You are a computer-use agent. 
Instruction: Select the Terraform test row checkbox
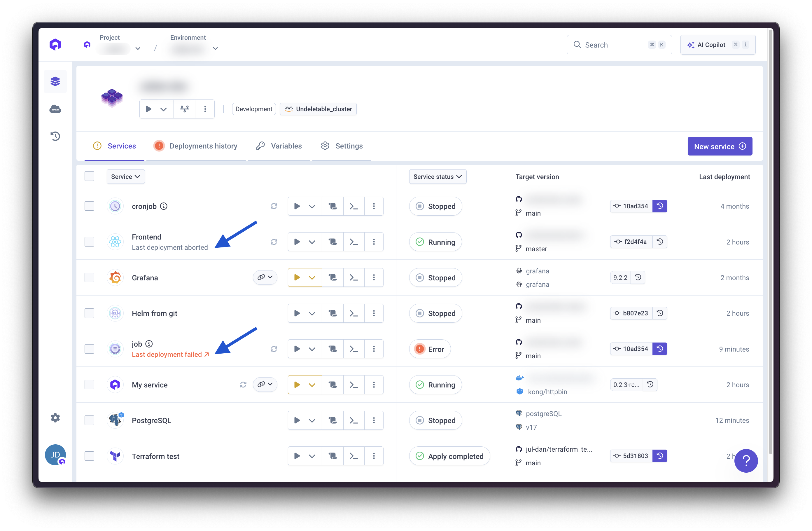point(89,456)
